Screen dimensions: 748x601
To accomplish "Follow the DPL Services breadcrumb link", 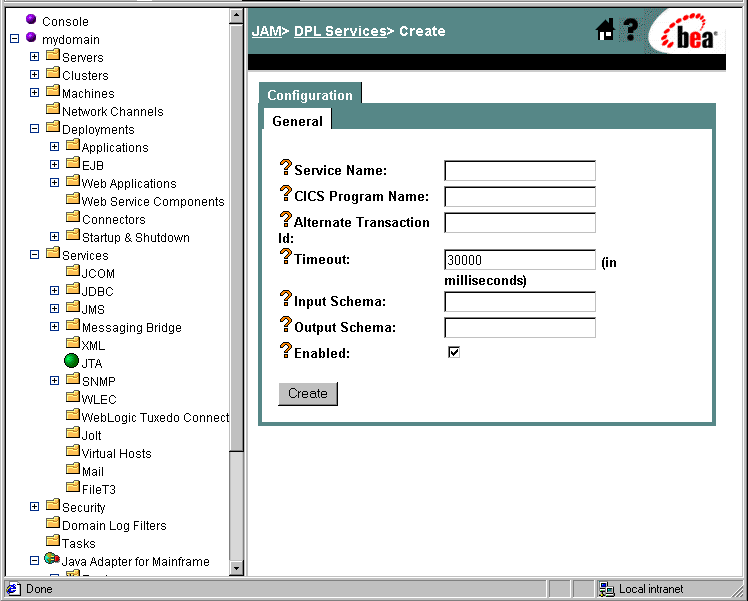I will pos(340,31).
